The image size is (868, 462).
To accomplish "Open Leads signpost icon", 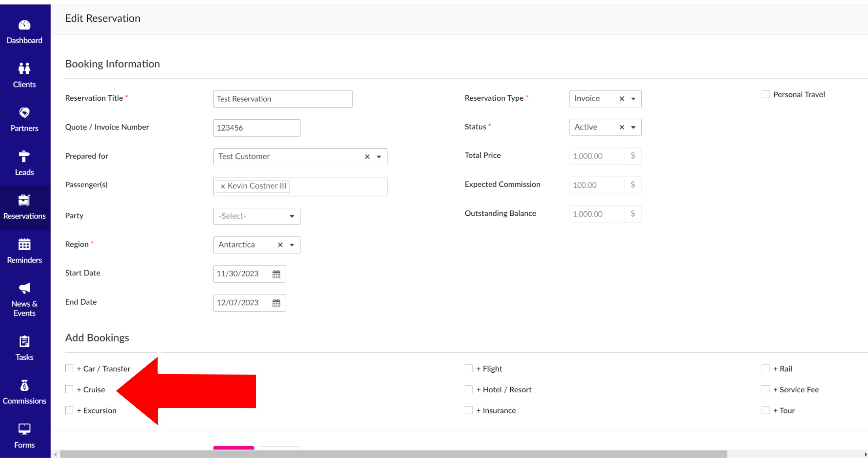I will point(24,157).
